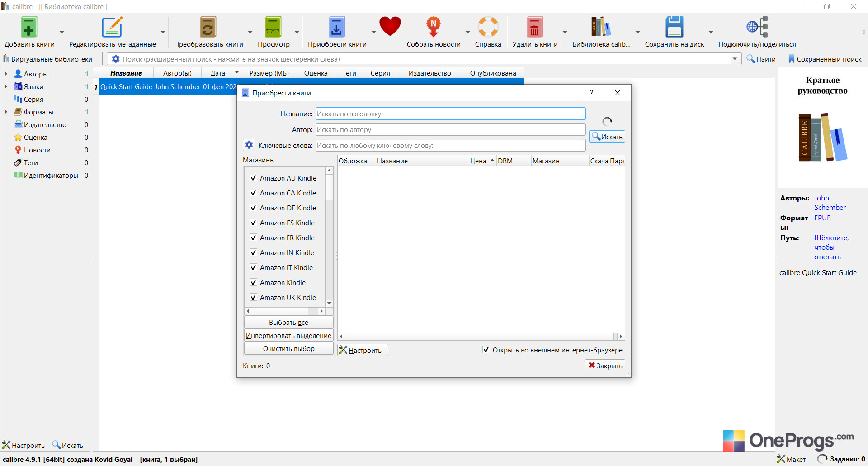Image resolution: width=868 pixels, height=466 pixels.
Task: Click Закрыть button in dialog
Action: point(605,366)
